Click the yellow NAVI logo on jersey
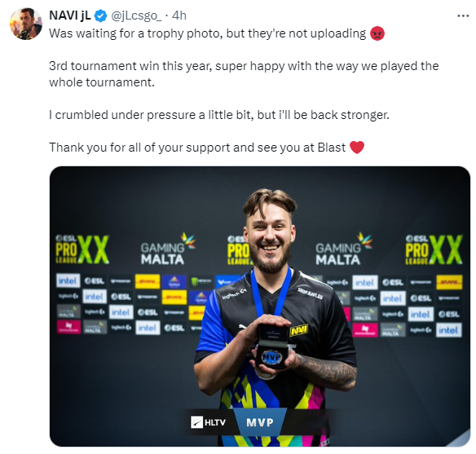476x454 pixels. point(299,330)
